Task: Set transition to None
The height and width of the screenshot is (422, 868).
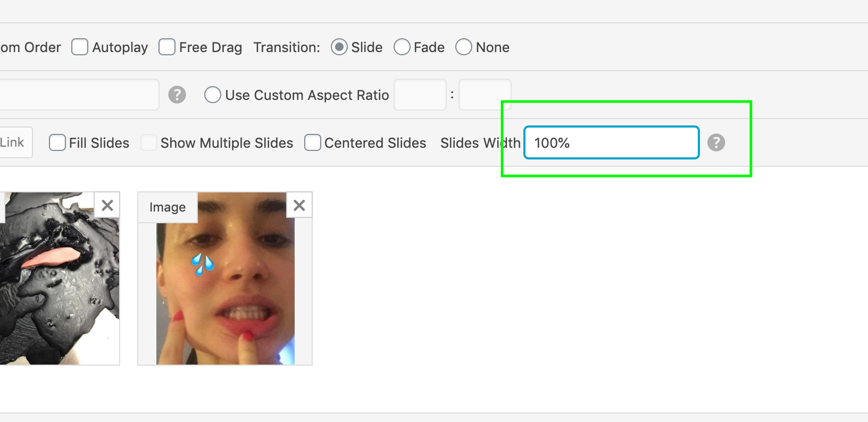Action: point(464,47)
